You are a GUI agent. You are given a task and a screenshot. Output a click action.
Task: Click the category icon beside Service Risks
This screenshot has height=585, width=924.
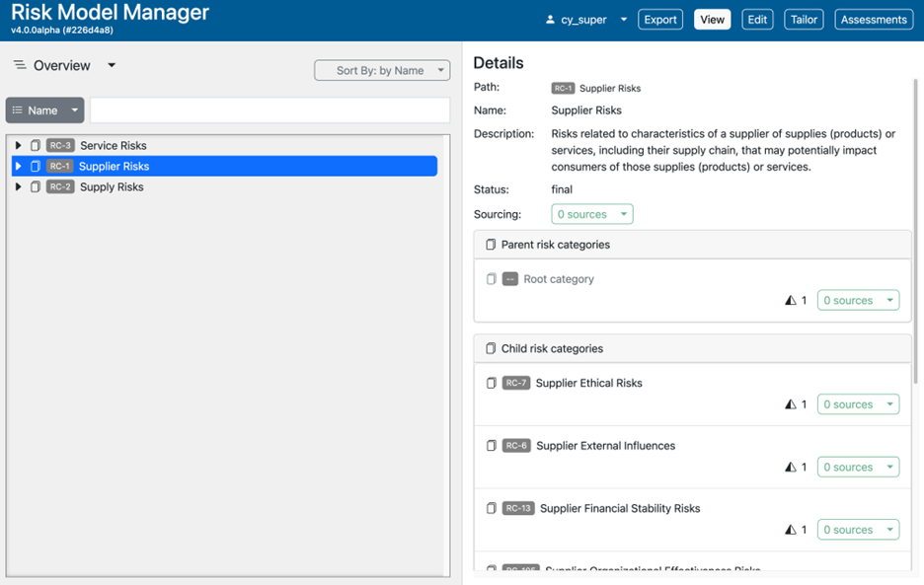(36, 145)
